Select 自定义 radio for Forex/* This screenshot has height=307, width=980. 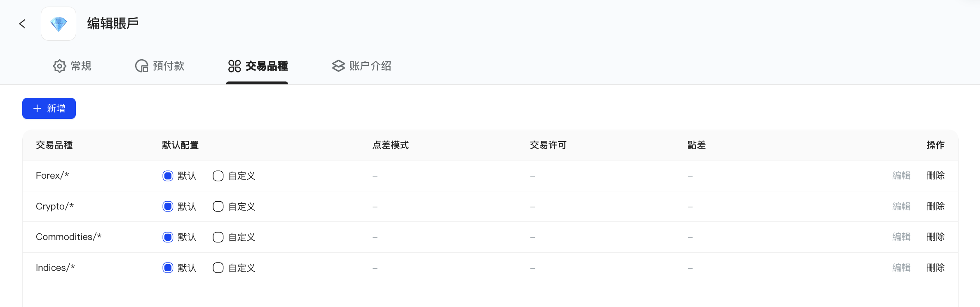(x=218, y=176)
